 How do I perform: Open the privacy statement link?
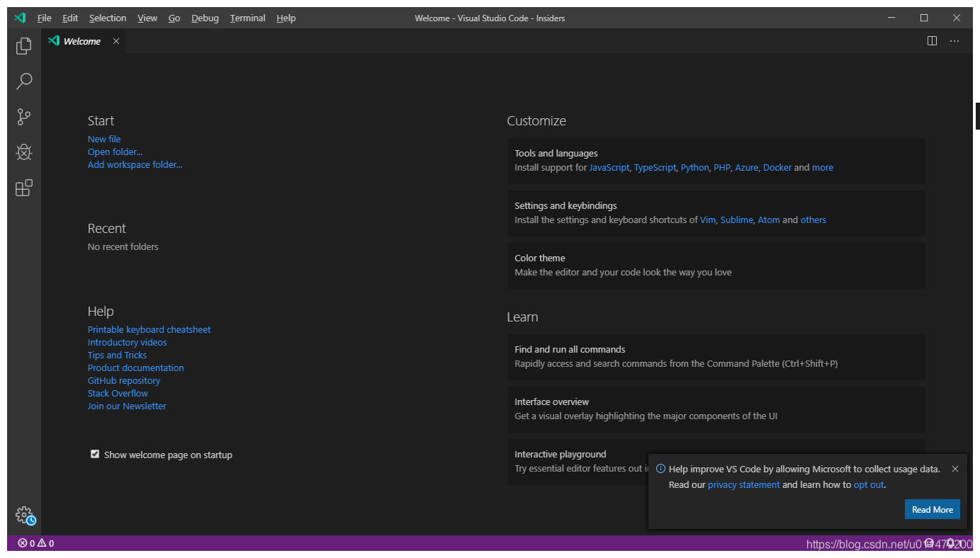click(743, 484)
